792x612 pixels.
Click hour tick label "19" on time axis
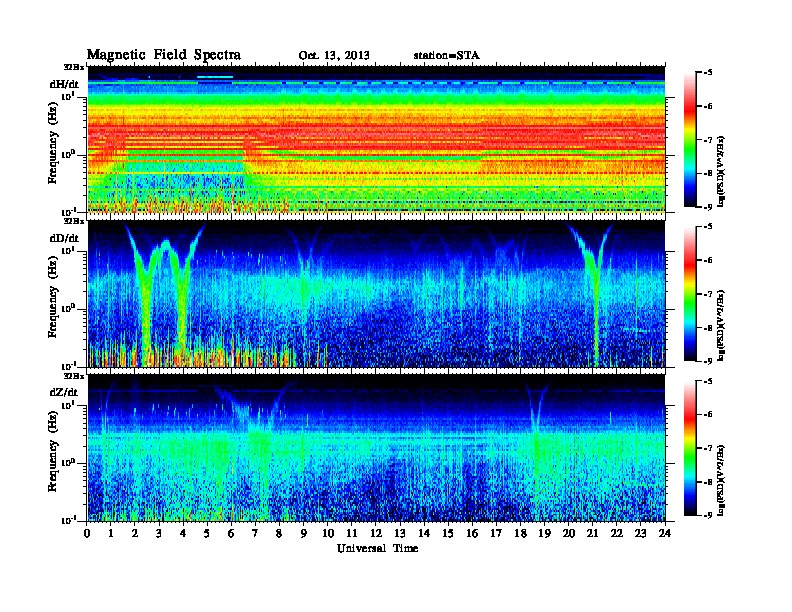[544, 533]
